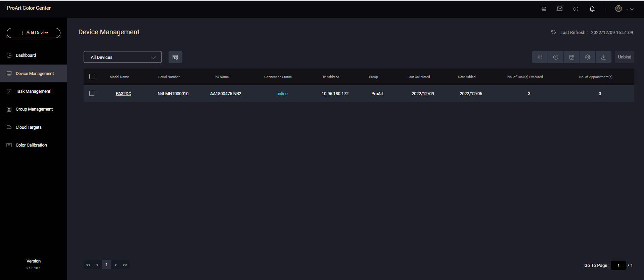Select Device Management in sidebar
This screenshot has width=644, height=280.
pyautogui.click(x=34, y=73)
